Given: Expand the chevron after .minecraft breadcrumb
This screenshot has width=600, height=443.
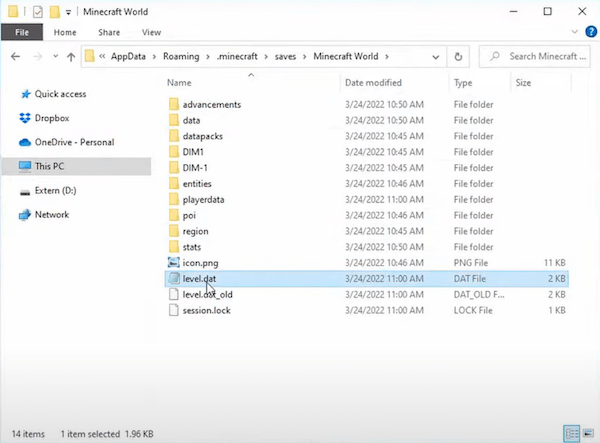Looking at the screenshot, I should point(266,57).
